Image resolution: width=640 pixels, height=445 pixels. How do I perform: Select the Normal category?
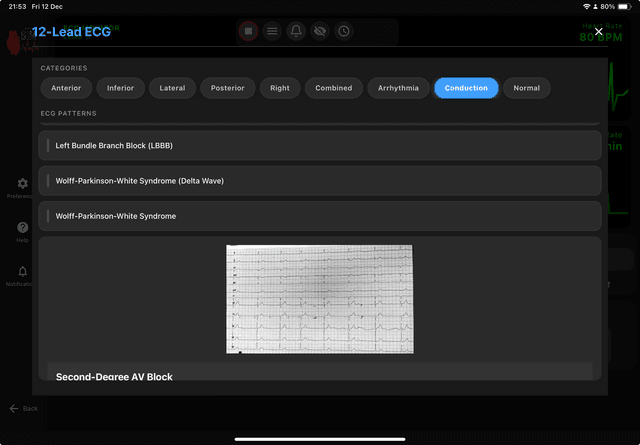(527, 88)
